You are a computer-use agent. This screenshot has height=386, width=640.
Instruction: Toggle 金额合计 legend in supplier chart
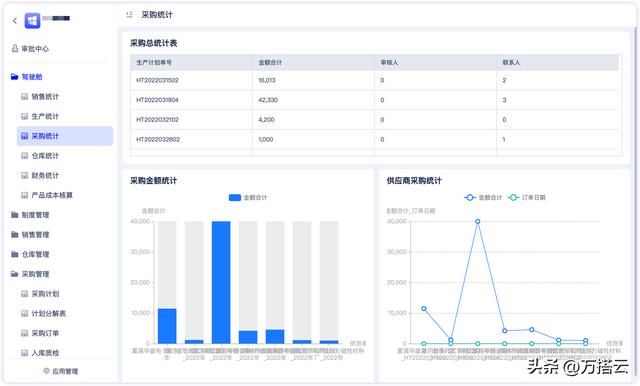tap(483, 197)
